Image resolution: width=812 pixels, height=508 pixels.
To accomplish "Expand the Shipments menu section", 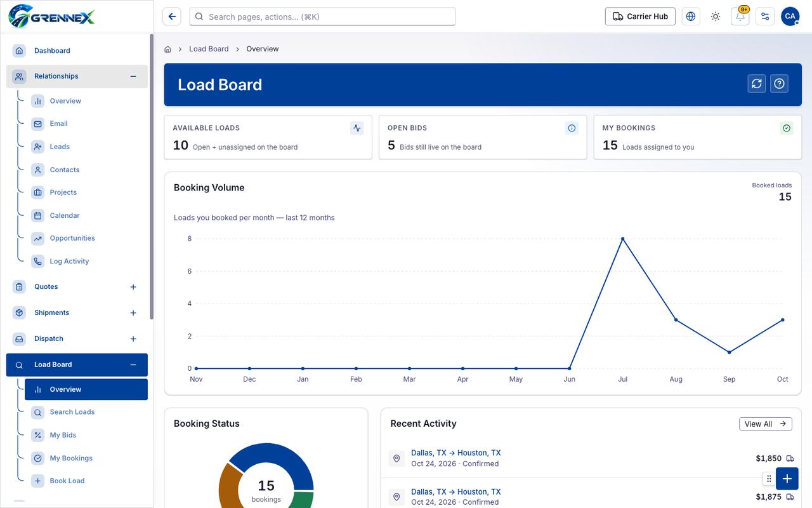I will point(133,313).
